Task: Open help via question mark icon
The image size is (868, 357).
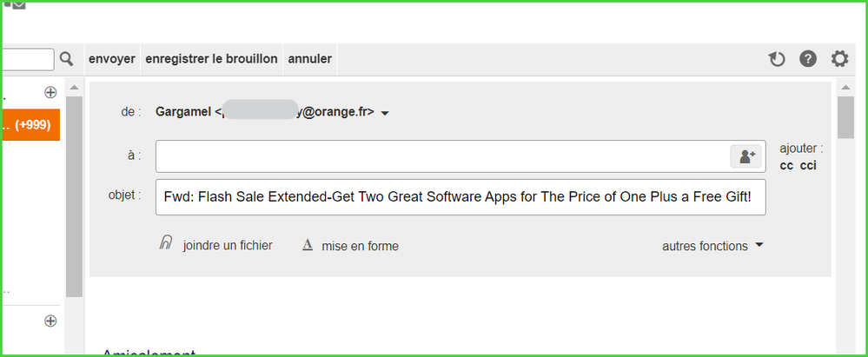Action: pyautogui.click(x=808, y=59)
